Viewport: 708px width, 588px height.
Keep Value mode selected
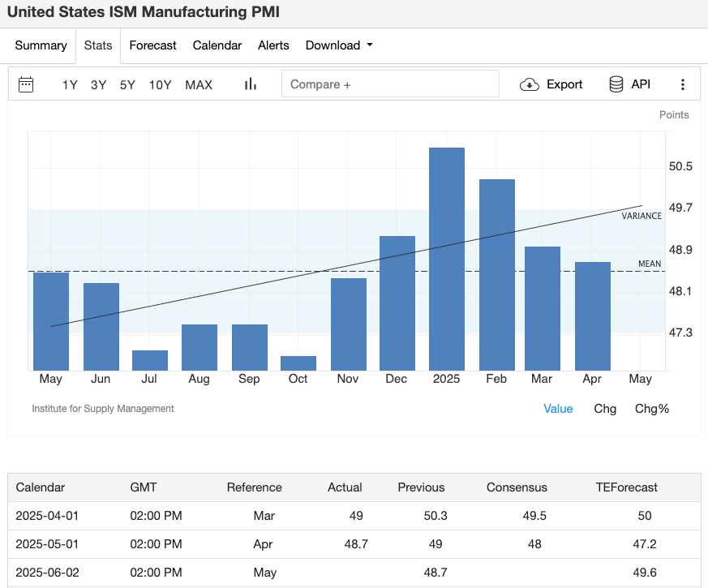pos(558,409)
